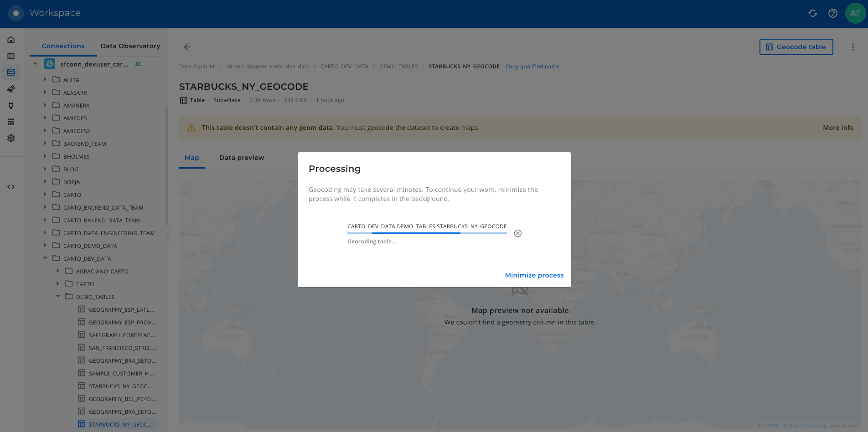Click the help question mark icon
868x432 pixels.
click(x=833, y=13)
